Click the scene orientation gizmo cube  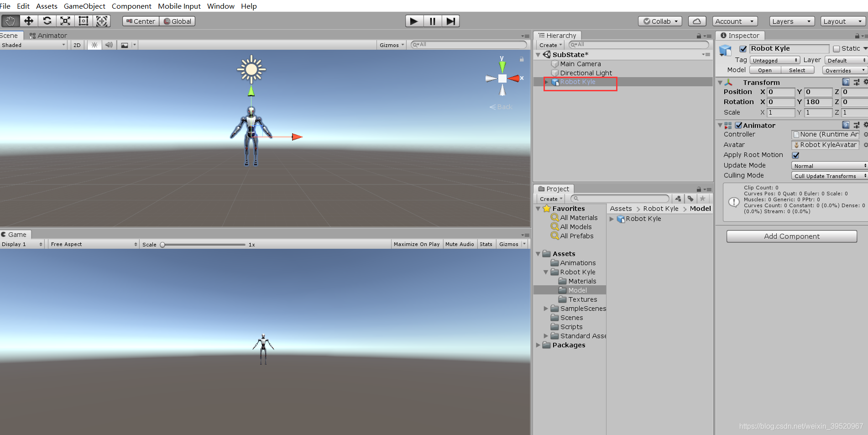pyautogui.click(x=502, y=79)
